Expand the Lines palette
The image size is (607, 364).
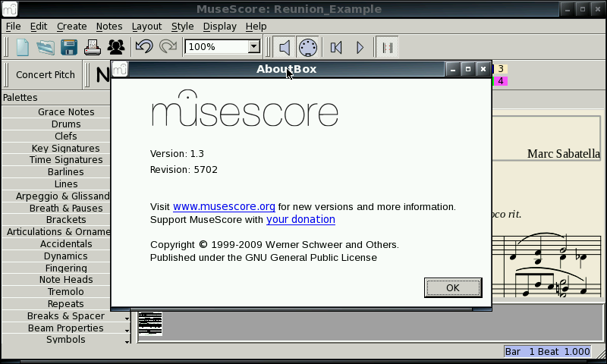coord(56,184)
